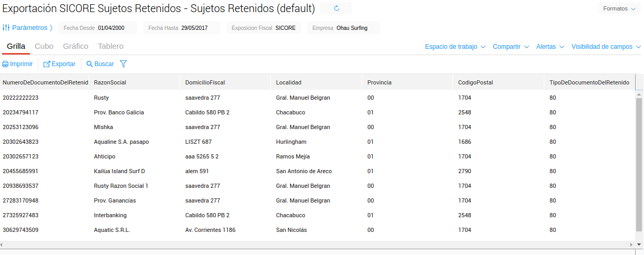
Task: Open the Tablero tab
Action: click(x=111, y=46)
